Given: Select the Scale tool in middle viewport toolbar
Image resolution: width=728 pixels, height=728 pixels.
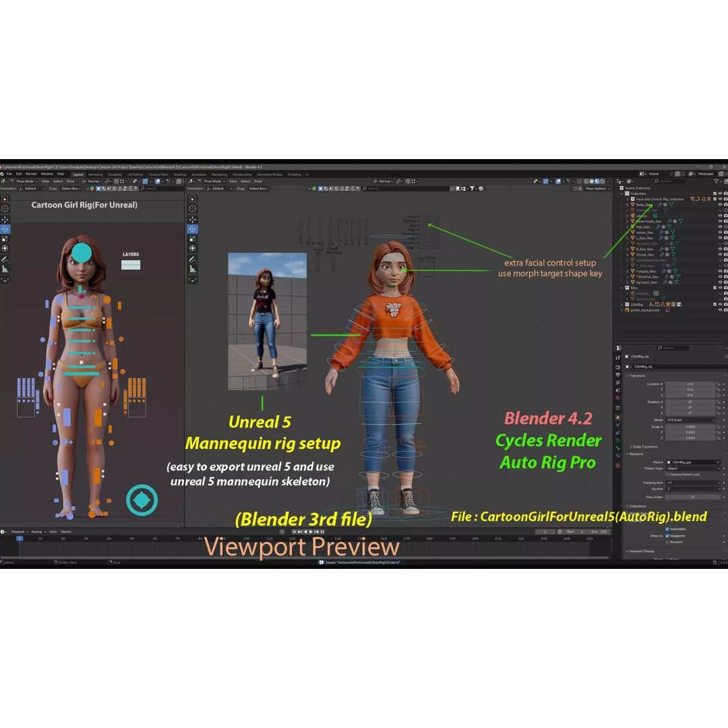Looking at the screenshot, I should click(x=193, y=239).
